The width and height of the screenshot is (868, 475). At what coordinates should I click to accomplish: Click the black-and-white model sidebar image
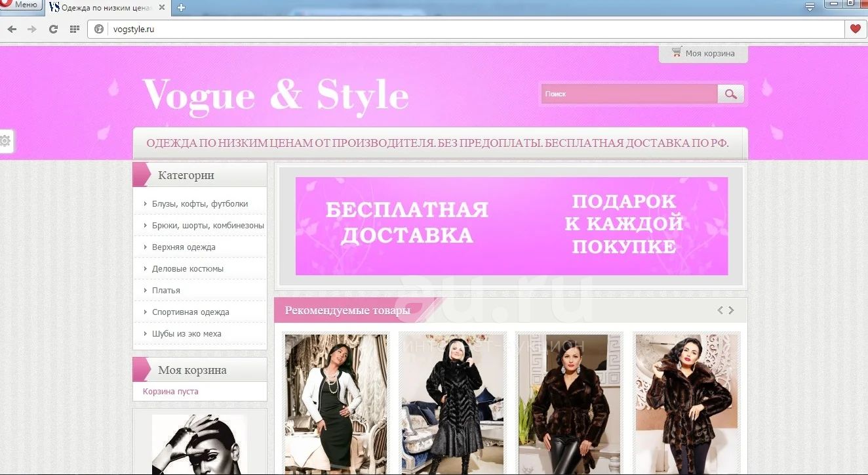click(199, 444)
